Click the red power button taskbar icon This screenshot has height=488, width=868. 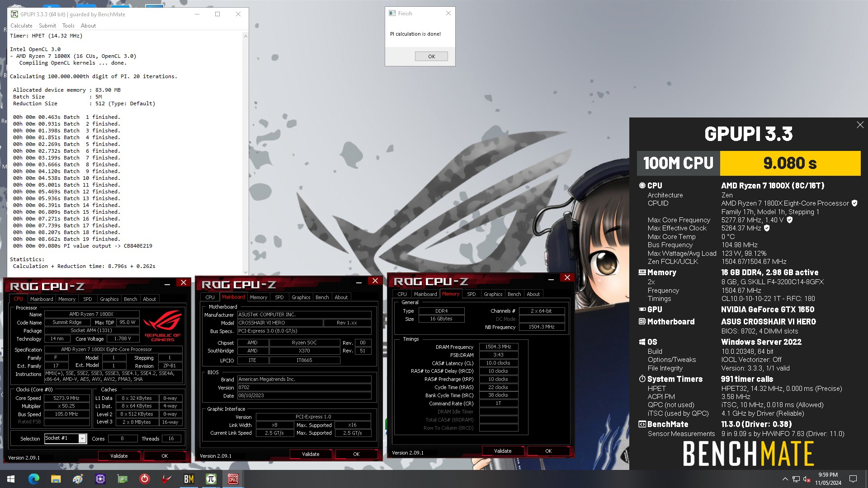tap(144, 479)
